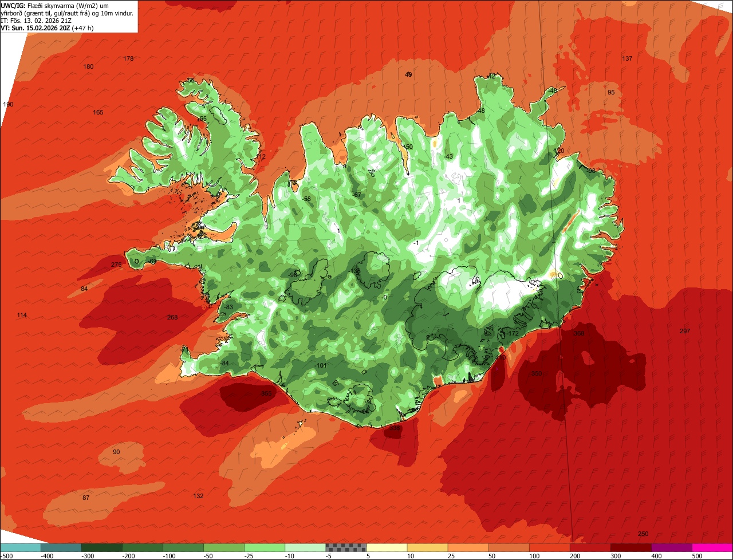Click the '-300' label on the colour scale
Viewport: 733px width, 560px height.
tap(87, 555)
